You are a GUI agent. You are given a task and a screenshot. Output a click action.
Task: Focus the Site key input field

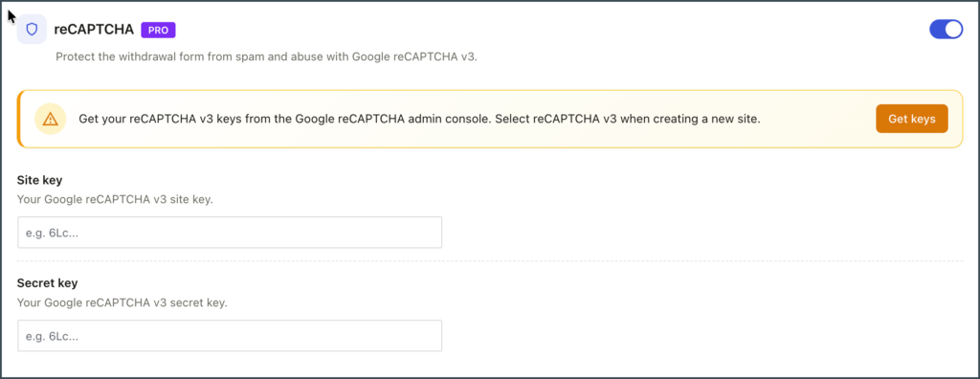(230, 232)
